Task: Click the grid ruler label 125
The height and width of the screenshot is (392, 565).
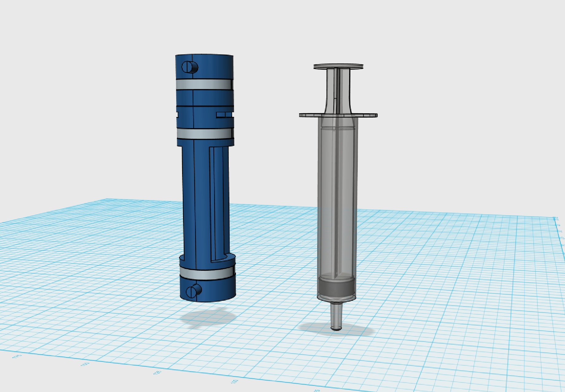Action: (158, 372)
